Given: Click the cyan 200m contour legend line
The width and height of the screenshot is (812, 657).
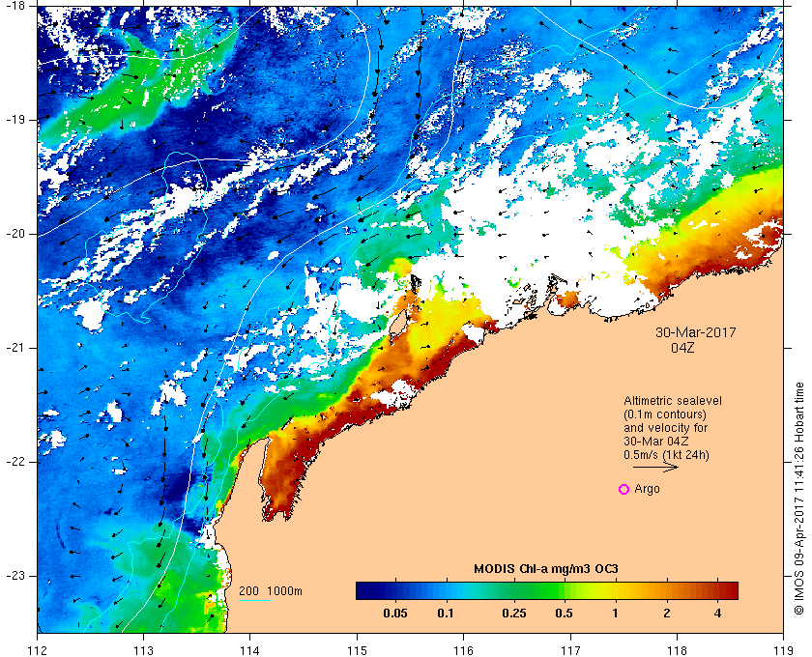Looking at the screenshot, I should tap(255, 601).
